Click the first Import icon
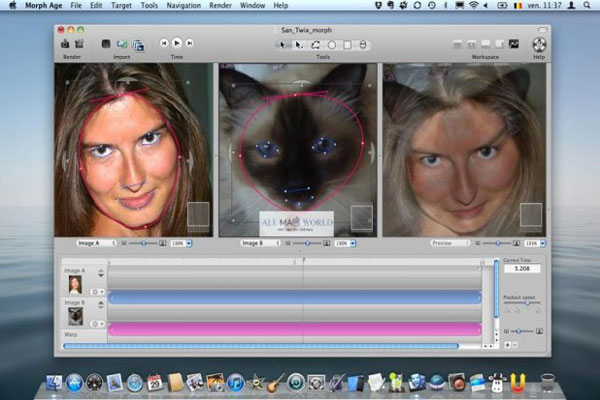The width and height of the screenshot is (600, 400). pos(106,44)
